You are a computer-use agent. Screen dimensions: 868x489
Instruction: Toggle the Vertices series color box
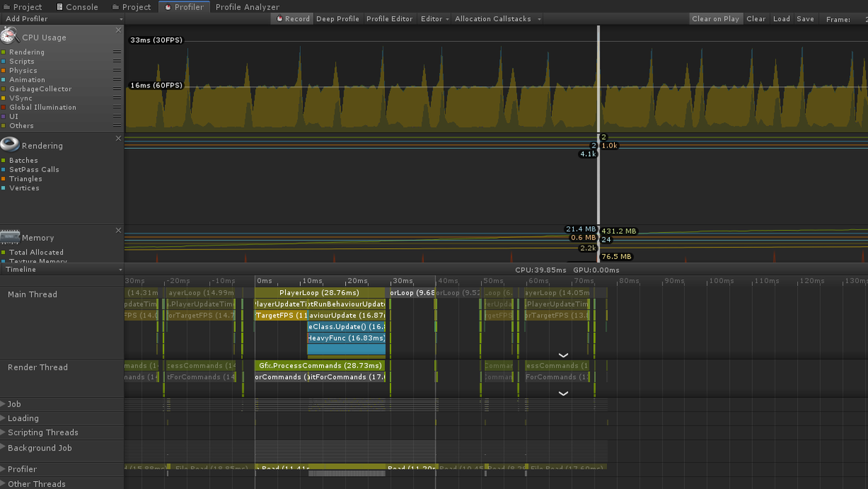(4, 188)
